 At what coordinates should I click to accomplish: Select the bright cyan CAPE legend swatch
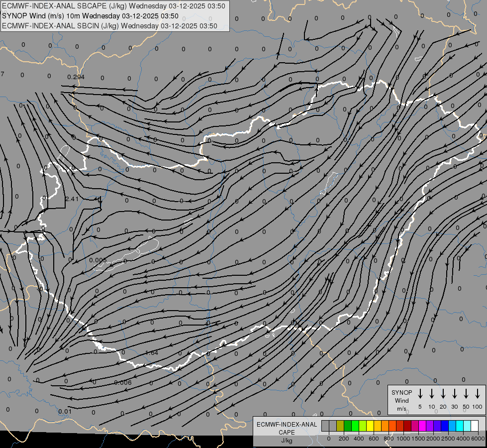[x=460, y=426]
